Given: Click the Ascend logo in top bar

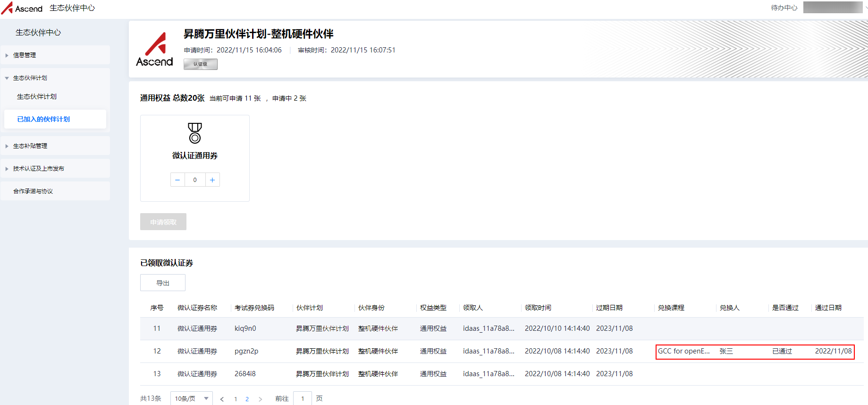Looking at the screenshot, I should coord(22,8).
